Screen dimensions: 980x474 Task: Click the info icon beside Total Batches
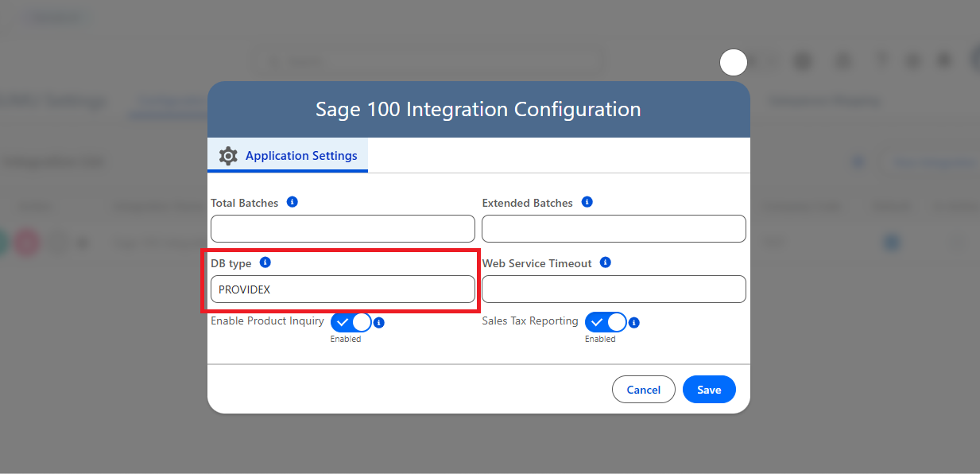[x=292, y=203]
